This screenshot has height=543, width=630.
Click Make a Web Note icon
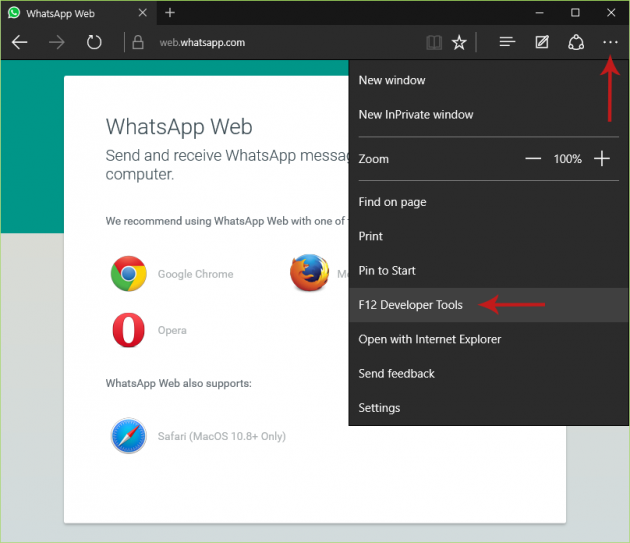[x=542, y=43]
